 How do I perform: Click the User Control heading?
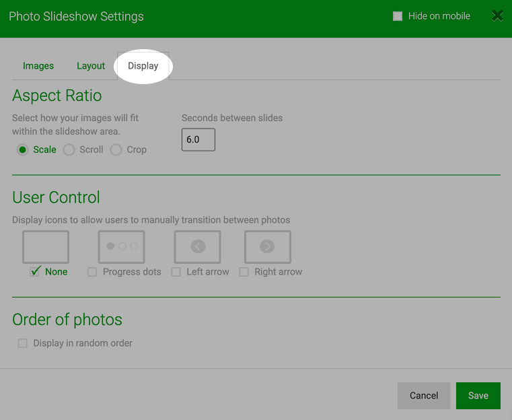click(x=56, y=198)
